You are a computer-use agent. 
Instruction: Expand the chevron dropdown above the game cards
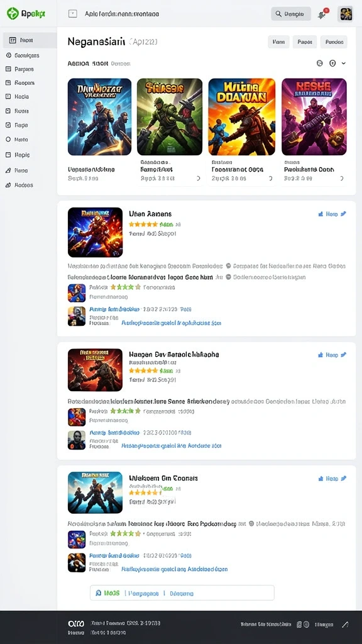coord(344,64)
